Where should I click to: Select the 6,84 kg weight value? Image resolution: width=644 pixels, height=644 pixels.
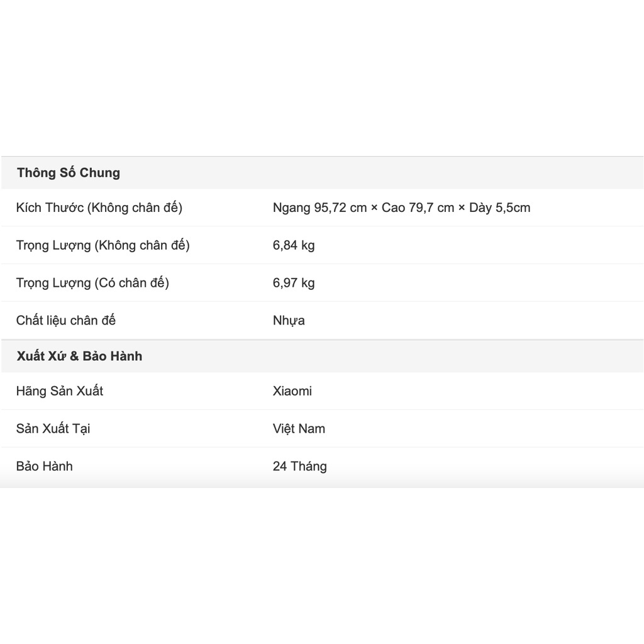point(294,245)
